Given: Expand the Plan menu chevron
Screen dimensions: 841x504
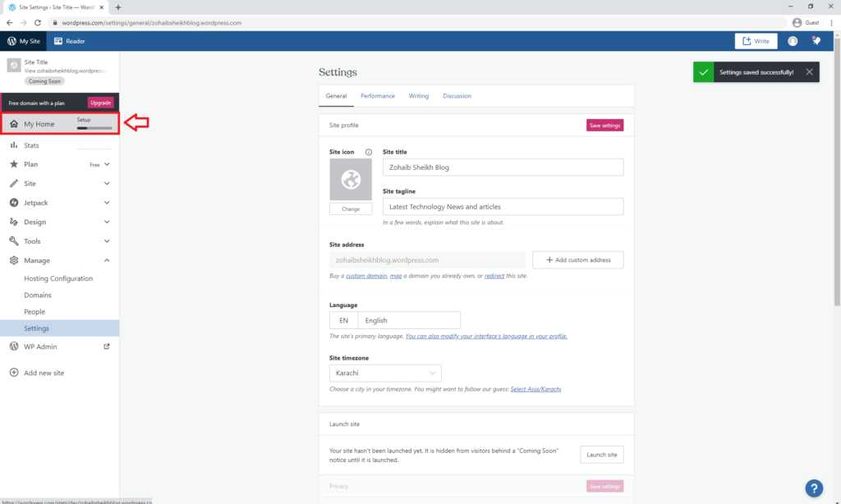Looking at the screenshot, I should 107,164.
